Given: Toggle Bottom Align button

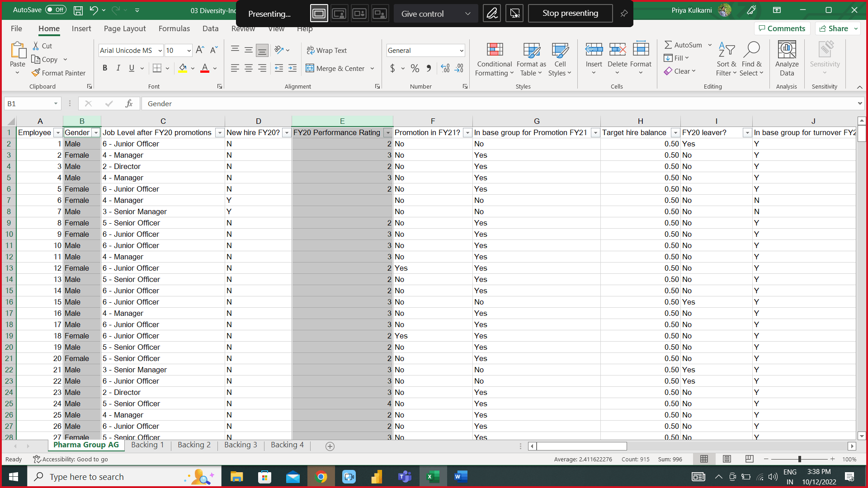Looking at the screenshot, I should coord(262,50).
